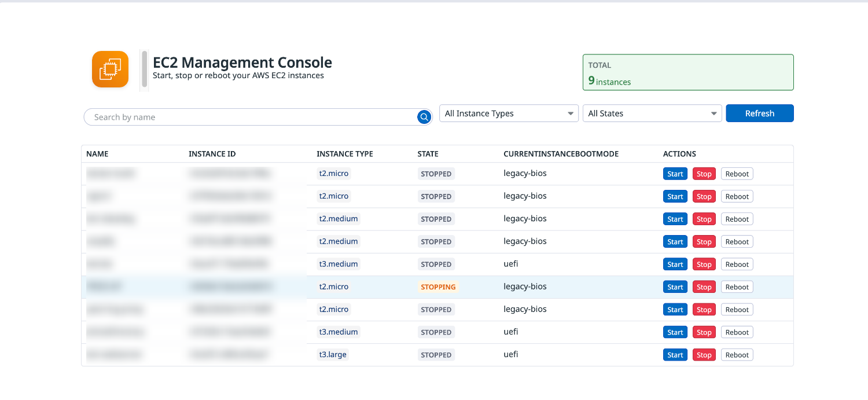Start the t3.large instance
Screen dimensions: 868x400
[x=675, y=355]
